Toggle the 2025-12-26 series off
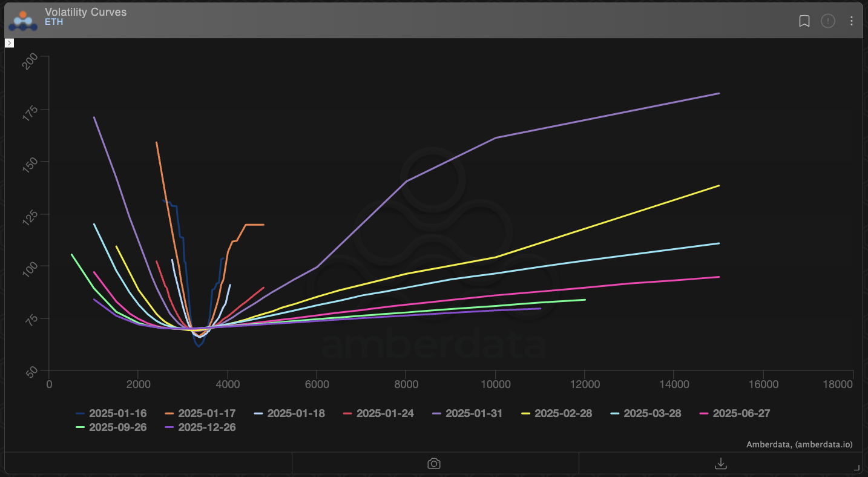Screen dimensions: 868x477 coord(170,427)
